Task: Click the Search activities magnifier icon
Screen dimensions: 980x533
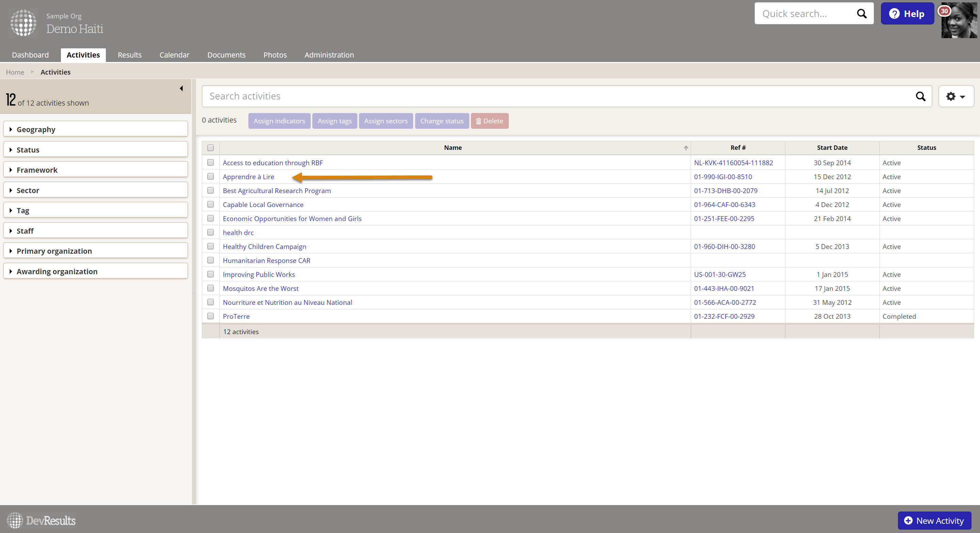Action: (920, 96)
